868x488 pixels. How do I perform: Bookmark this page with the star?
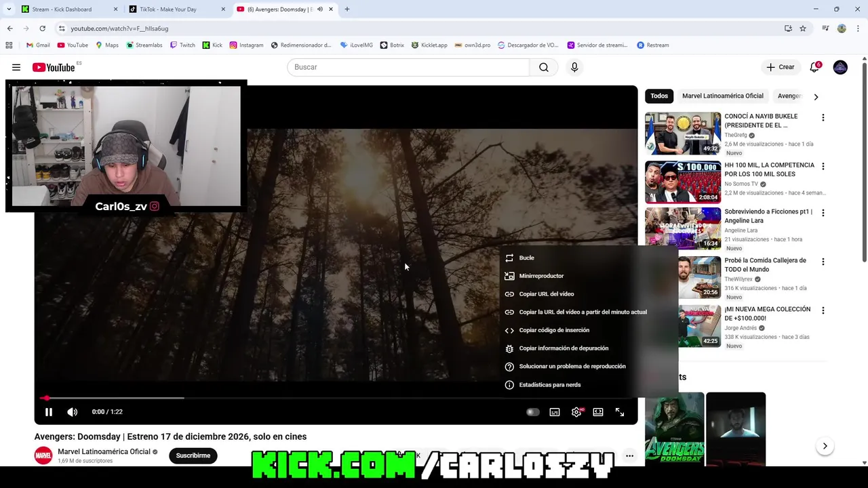point(803,28)
